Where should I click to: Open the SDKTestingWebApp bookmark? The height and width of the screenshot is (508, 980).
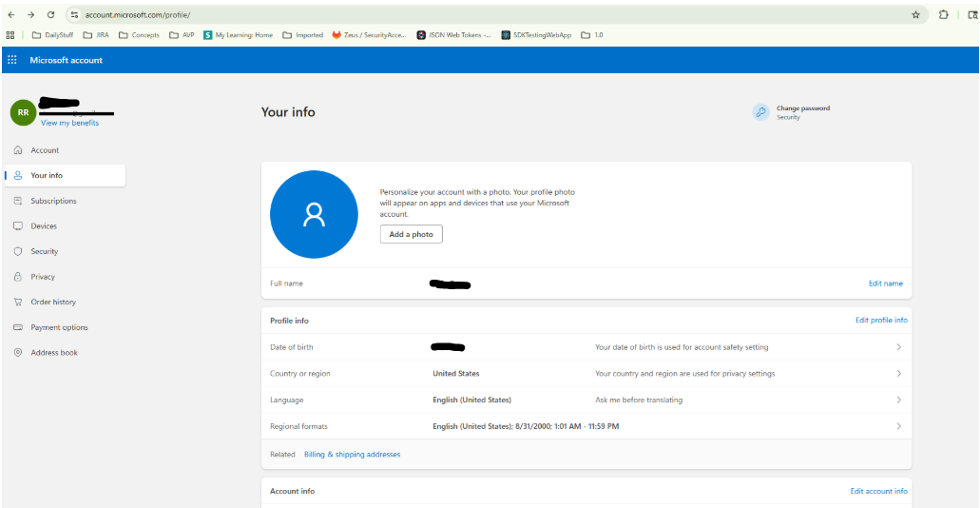point(537,35)
